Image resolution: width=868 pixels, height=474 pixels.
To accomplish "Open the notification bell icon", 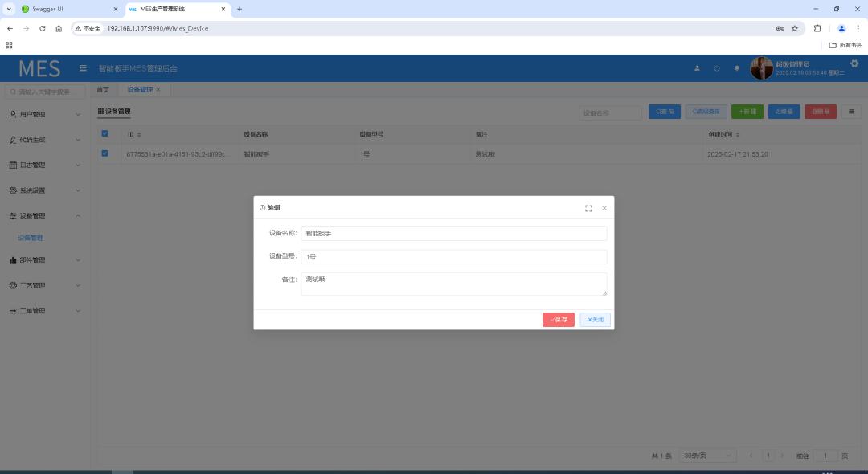I will click(x=736, y=68).
